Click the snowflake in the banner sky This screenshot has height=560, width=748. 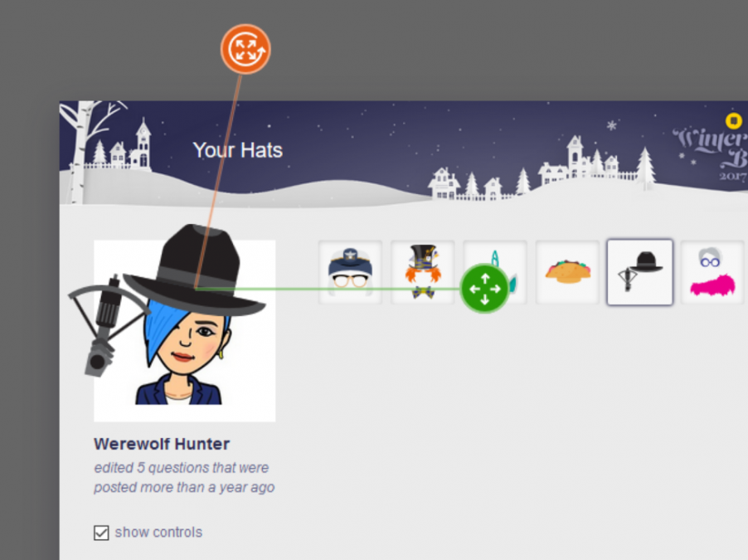click(x=611, y=125)
